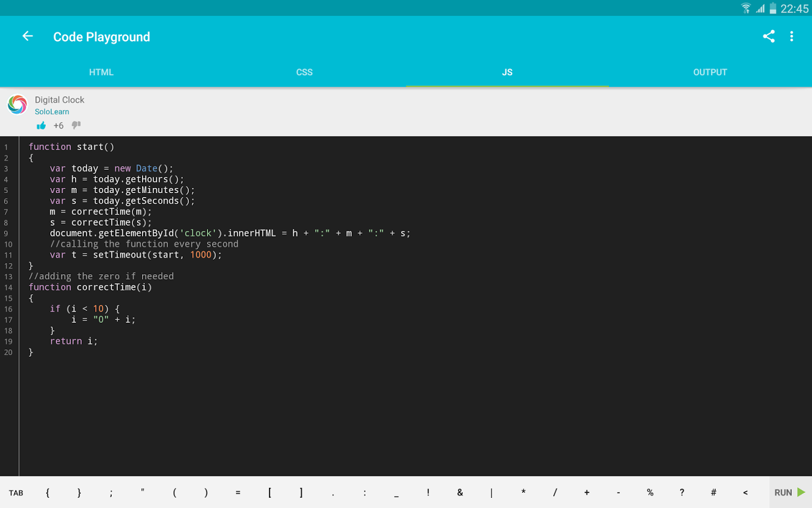Viewport: 812px width, 508px height.
Task: Click the 's = correctTime(s);' line
Action: pos(101,222)
